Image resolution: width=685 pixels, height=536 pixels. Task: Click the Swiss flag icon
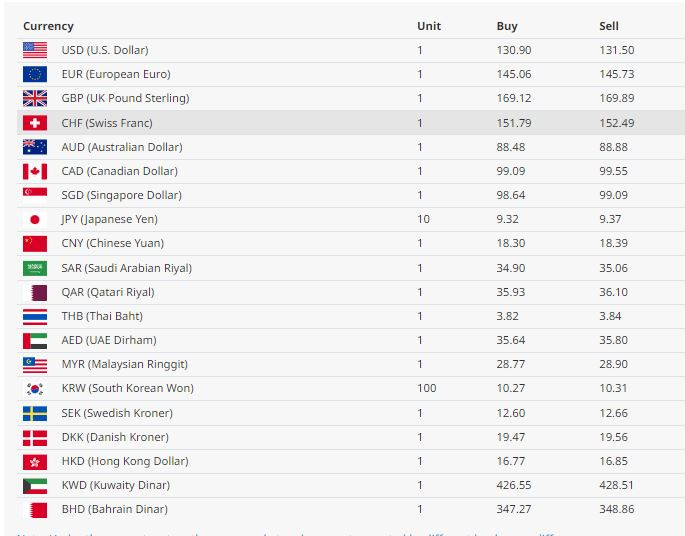[35, 123]
